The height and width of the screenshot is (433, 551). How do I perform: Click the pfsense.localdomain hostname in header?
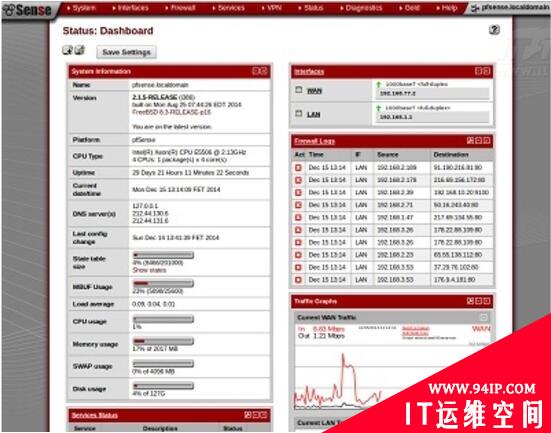[514, 7]
